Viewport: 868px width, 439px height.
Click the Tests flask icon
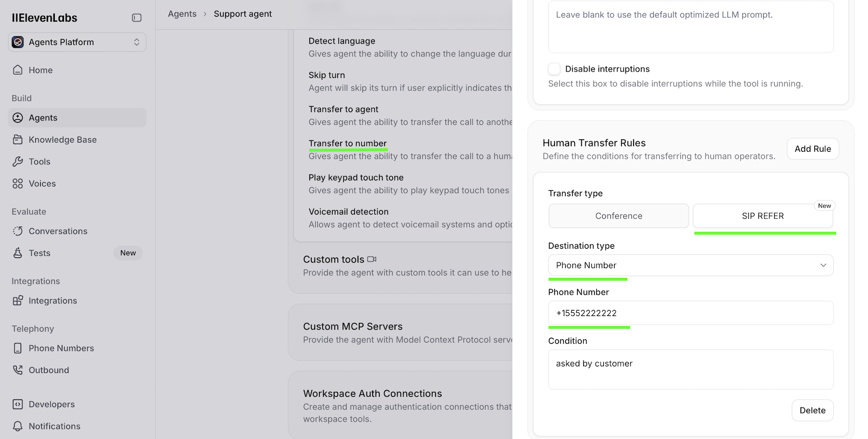click(x=18, y=253)
